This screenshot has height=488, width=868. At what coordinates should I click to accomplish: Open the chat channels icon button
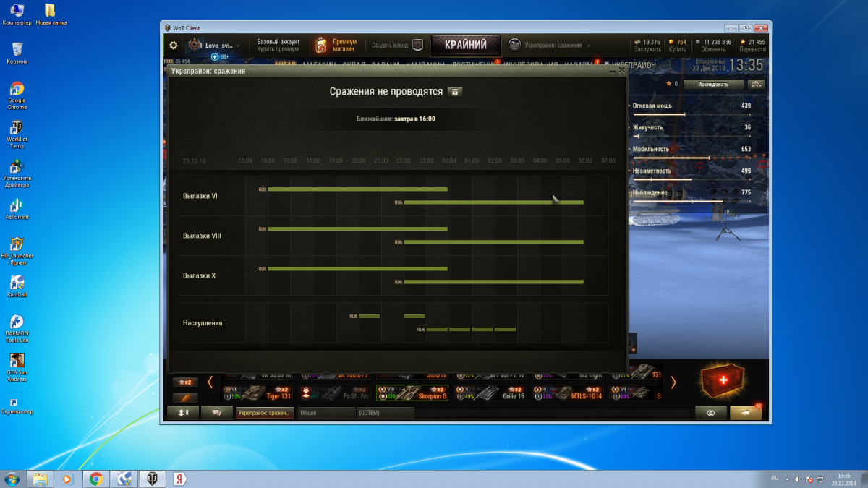click(x=216, y=413)
